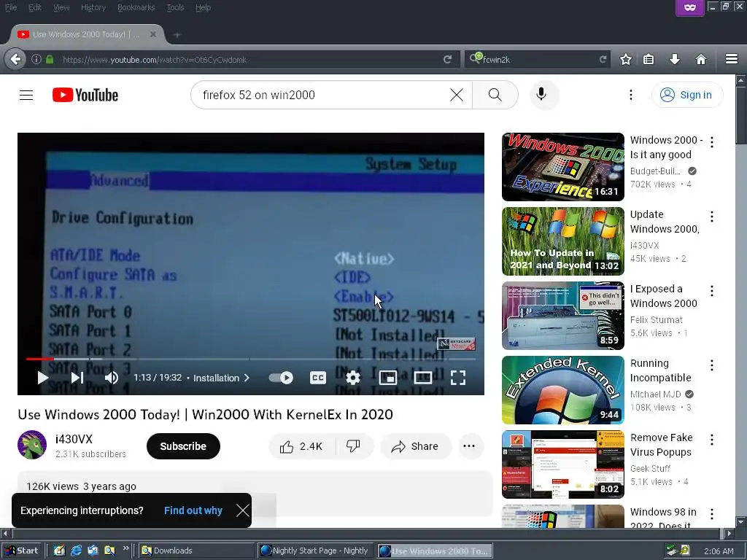
Task: Like the video (2.4K)
Action: [301, 446]
